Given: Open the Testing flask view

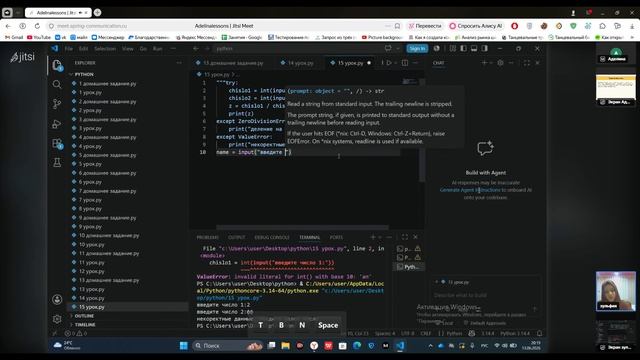Looking at the screenshot, I should (x=57, y=162).
